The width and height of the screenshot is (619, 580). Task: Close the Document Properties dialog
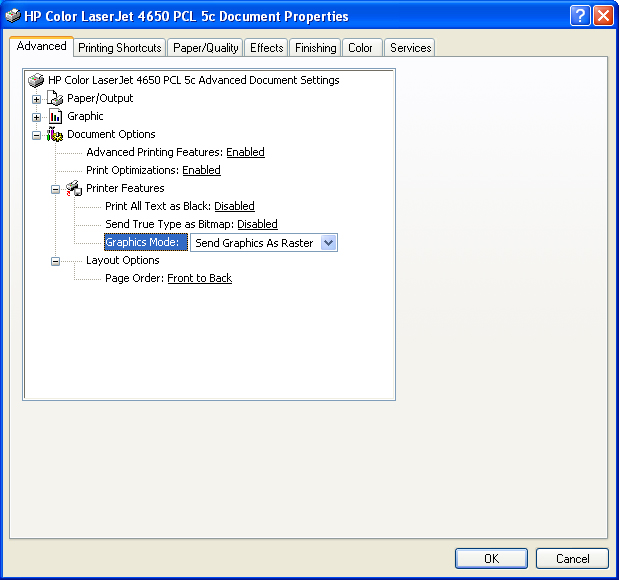click(603, 16)
